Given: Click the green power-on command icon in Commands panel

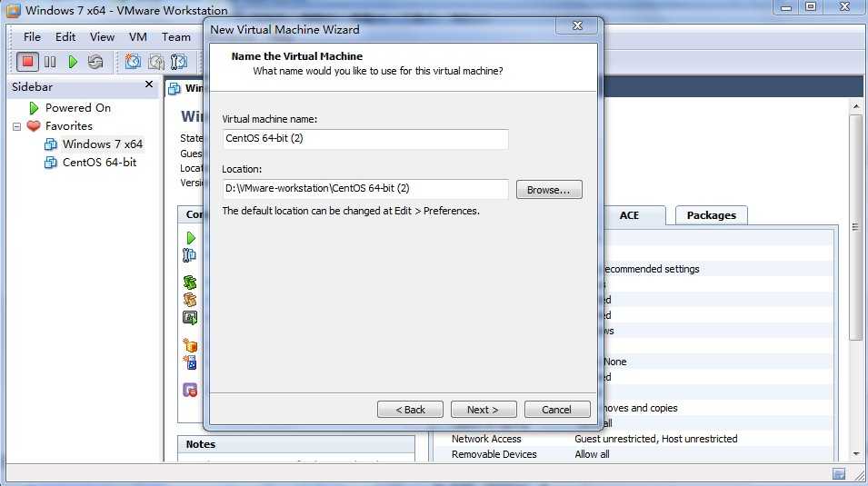Looking at the screenshot, I should click(191, 238).
